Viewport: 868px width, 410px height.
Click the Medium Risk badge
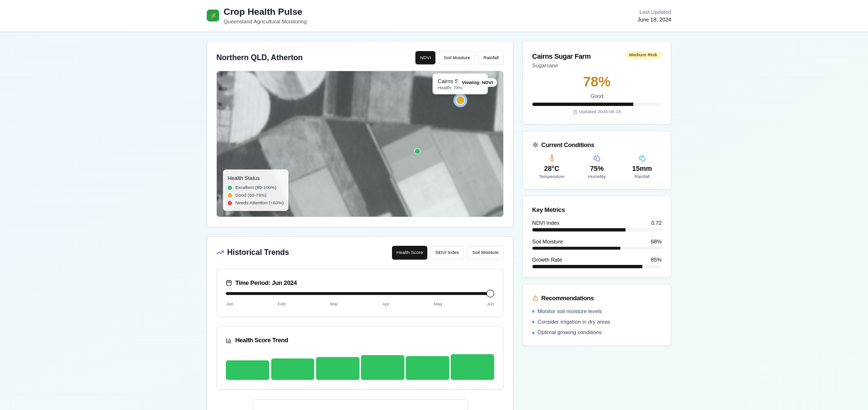coord(643,55)
